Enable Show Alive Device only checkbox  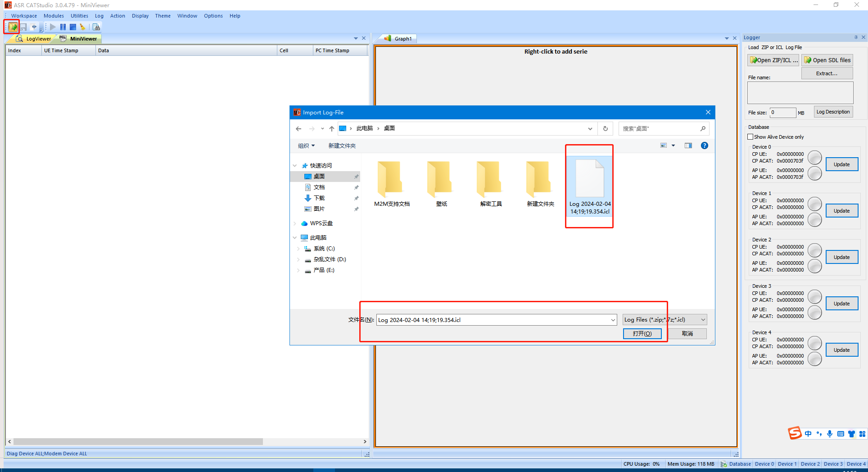(750, 137)
